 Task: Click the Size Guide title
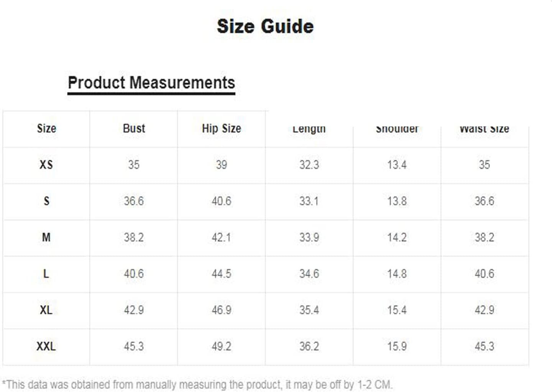(265, 26)
